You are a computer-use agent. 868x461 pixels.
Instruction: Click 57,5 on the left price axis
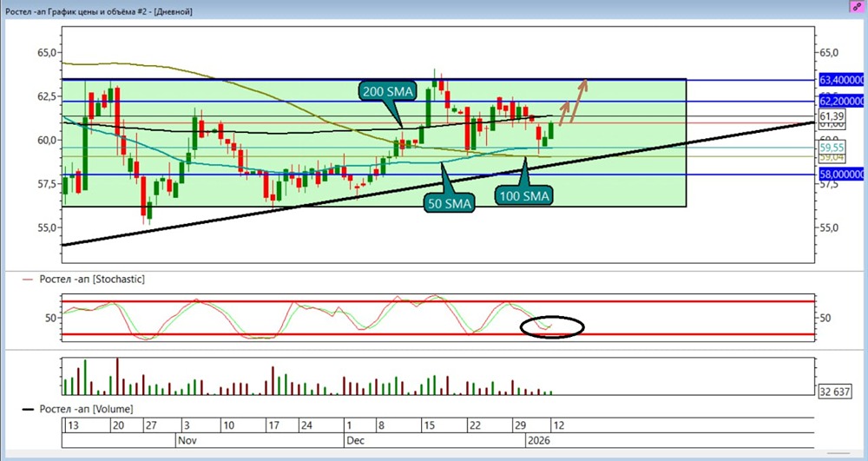pyautogui.click(x=47, y=184)
